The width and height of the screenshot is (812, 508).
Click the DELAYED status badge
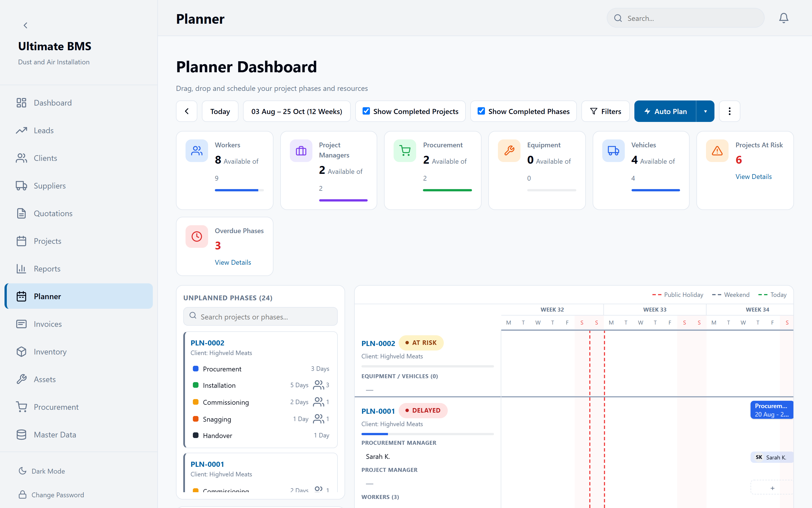click(423, 411)
